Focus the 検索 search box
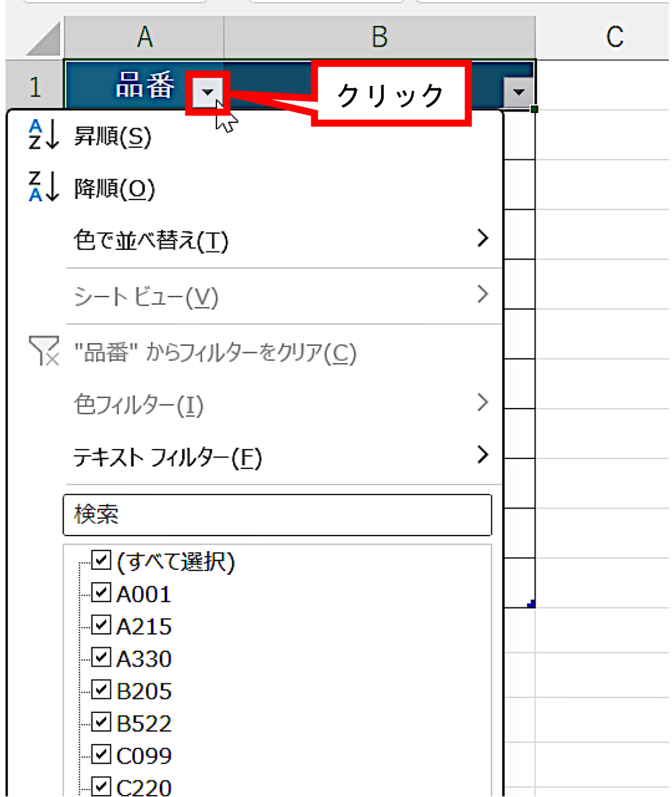672x797 pixels. coord(278,514)
